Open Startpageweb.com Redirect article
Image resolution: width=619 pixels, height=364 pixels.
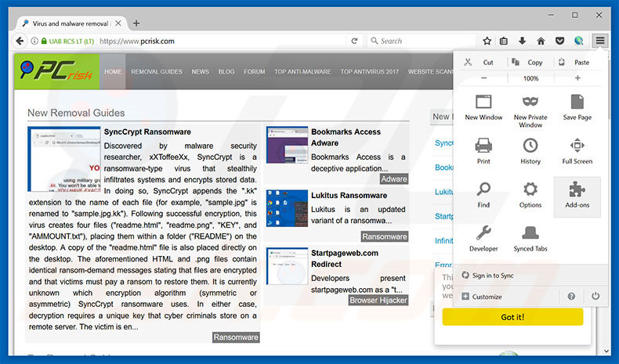click(x=345, y=258)
